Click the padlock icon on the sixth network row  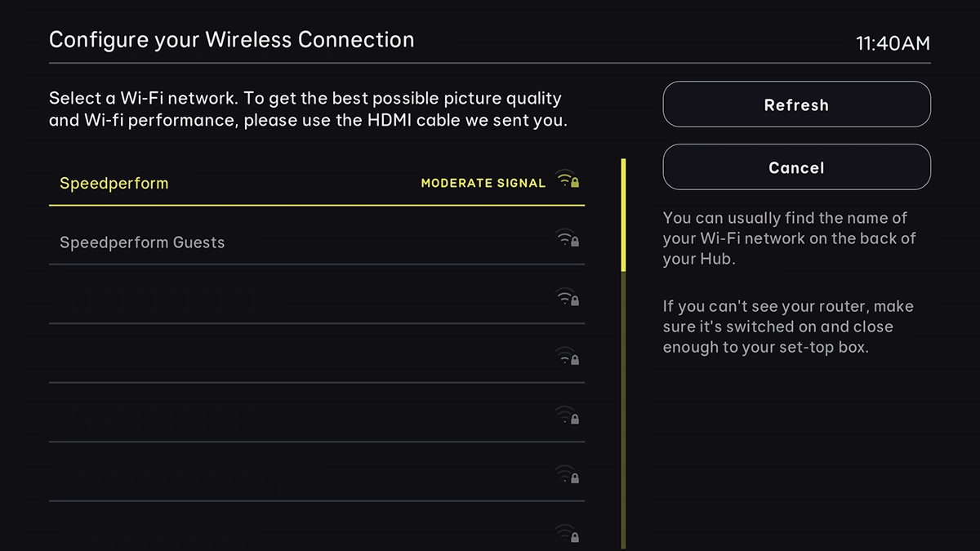point(576,477)
